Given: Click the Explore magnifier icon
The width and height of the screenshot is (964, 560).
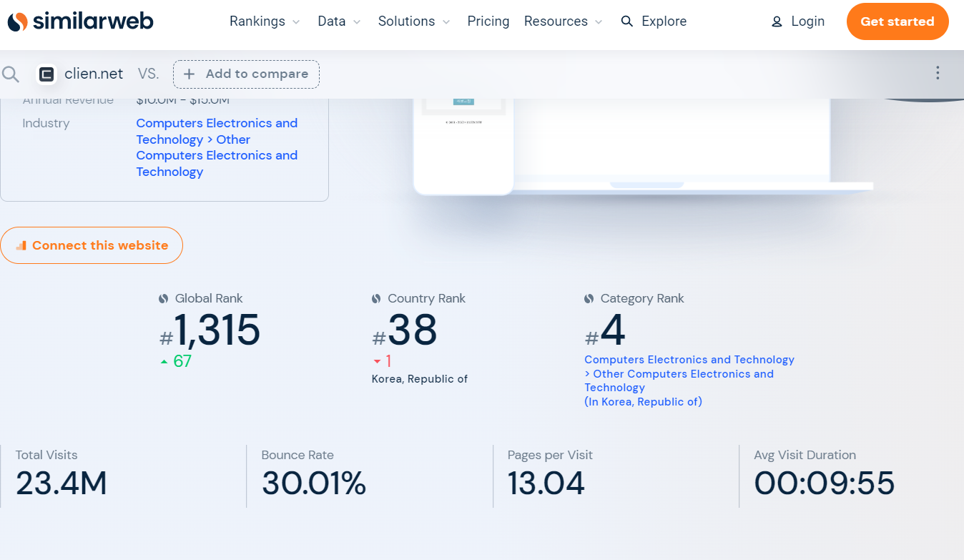Looking at the screenshot, I should tap(627, 21).
